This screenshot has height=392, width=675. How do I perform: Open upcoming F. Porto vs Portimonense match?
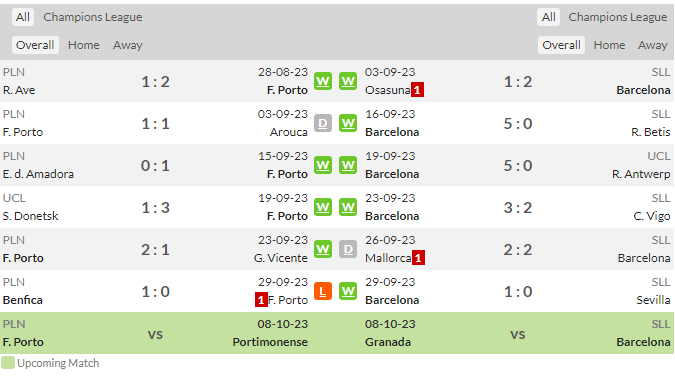pyautogui.click(x=155, y=333)
